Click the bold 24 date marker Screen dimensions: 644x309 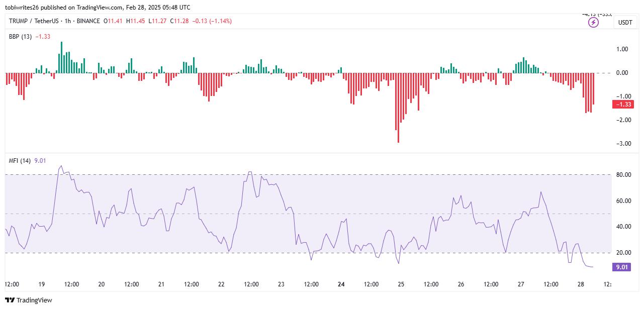pyautogui.click(x=341, y=284)
